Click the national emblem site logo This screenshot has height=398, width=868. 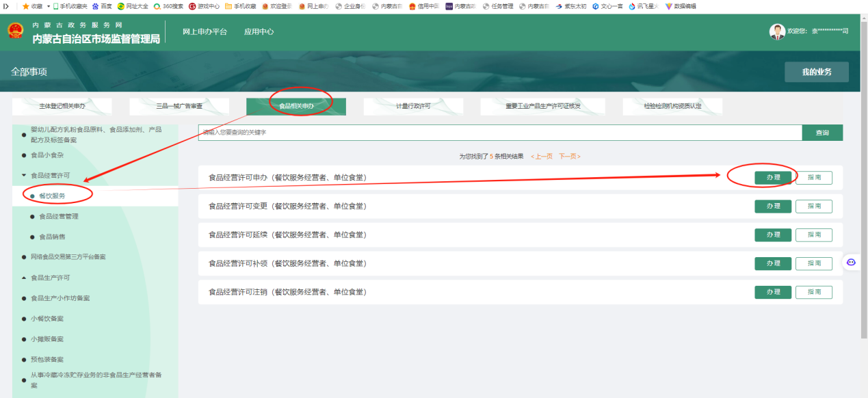click(15, 31)
